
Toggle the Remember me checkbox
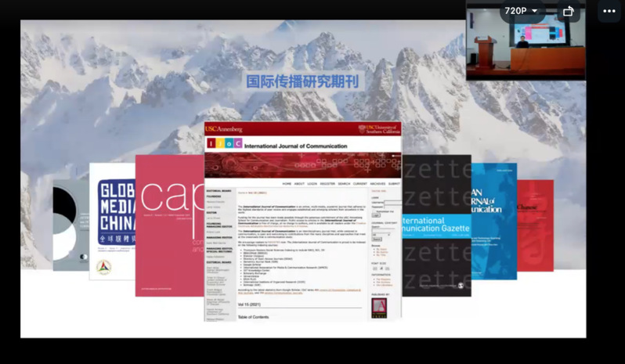coord(374,211)
